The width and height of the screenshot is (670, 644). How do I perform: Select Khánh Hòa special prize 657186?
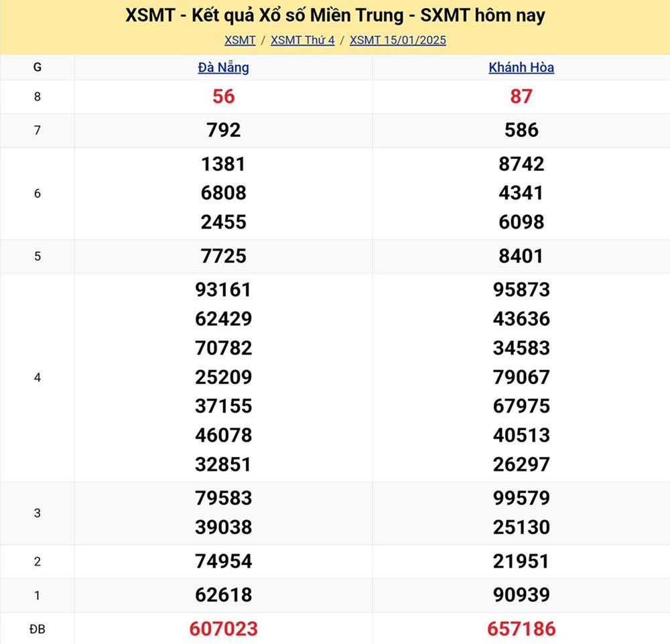pos(521,629)
